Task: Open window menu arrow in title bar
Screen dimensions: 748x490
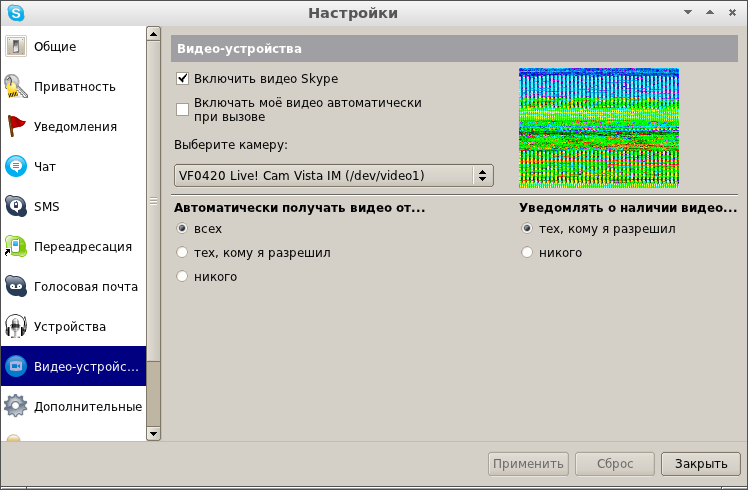Action: [x=688, y=12]
